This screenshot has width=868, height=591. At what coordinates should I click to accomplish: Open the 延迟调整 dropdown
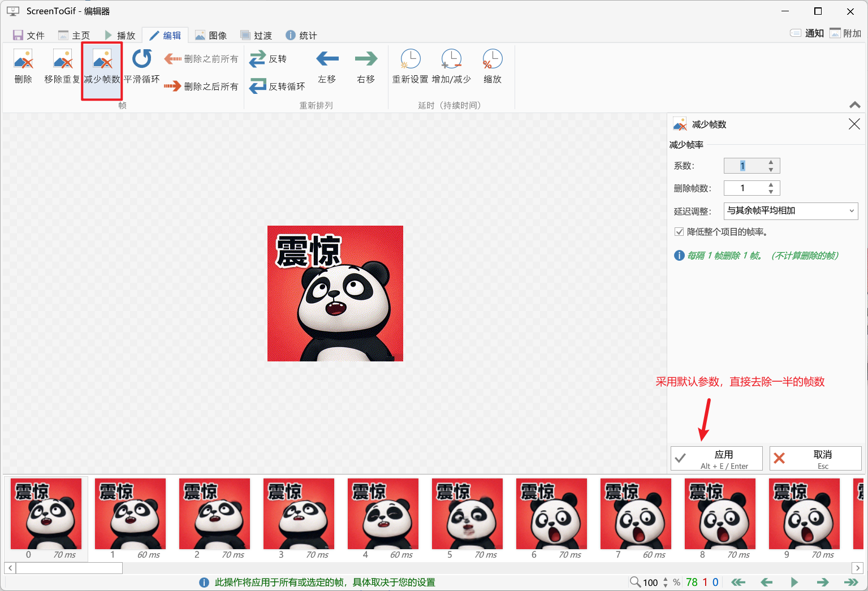[791, 211]
